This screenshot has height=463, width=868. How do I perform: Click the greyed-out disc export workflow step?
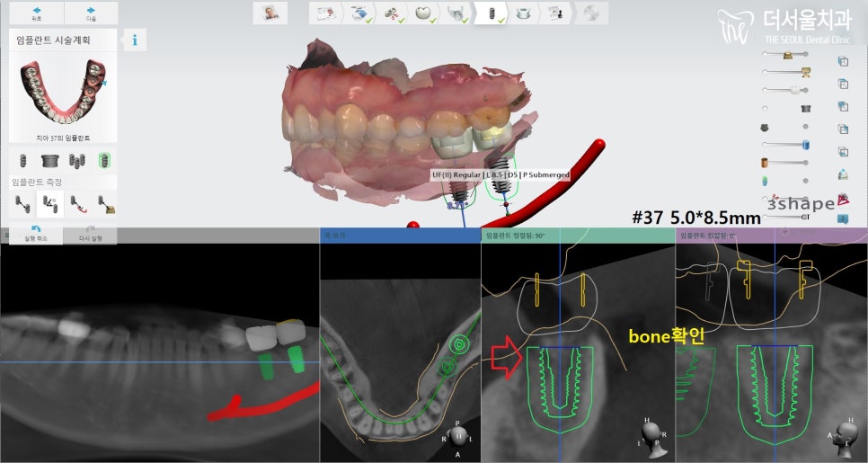pyautogui.click(x=590, y=13)
